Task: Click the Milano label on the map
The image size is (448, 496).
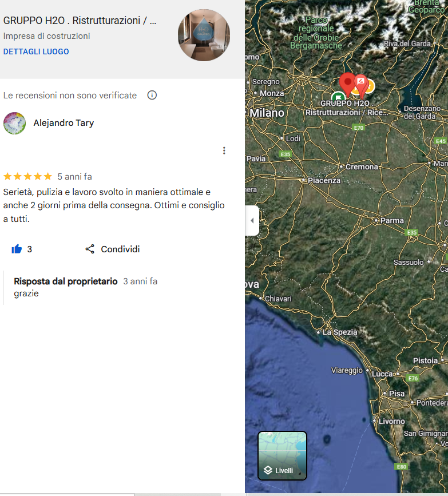Action: (x=267, y=113)
